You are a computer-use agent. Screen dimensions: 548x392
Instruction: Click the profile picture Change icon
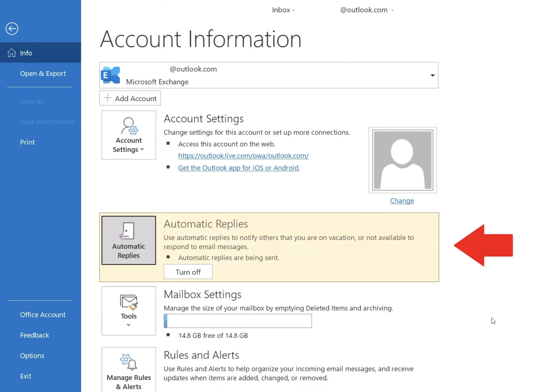402,200
